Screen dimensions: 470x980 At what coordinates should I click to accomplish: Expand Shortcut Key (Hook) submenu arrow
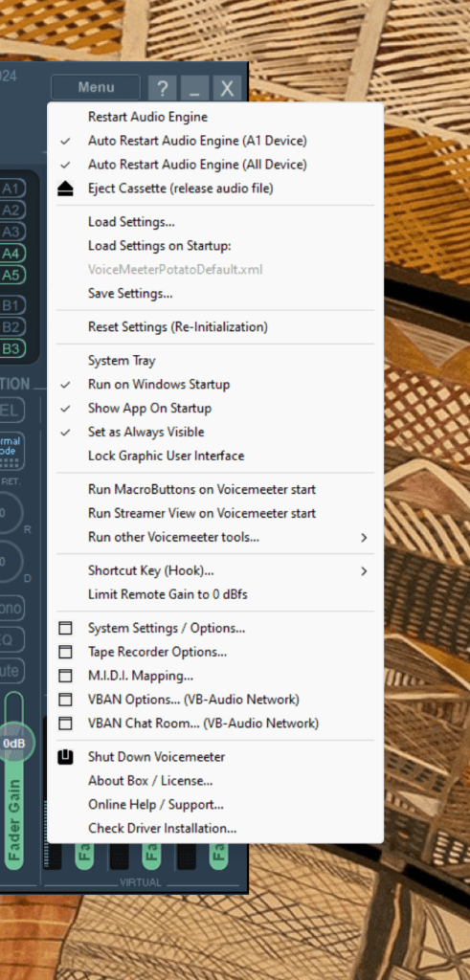[x=364, y=570]
